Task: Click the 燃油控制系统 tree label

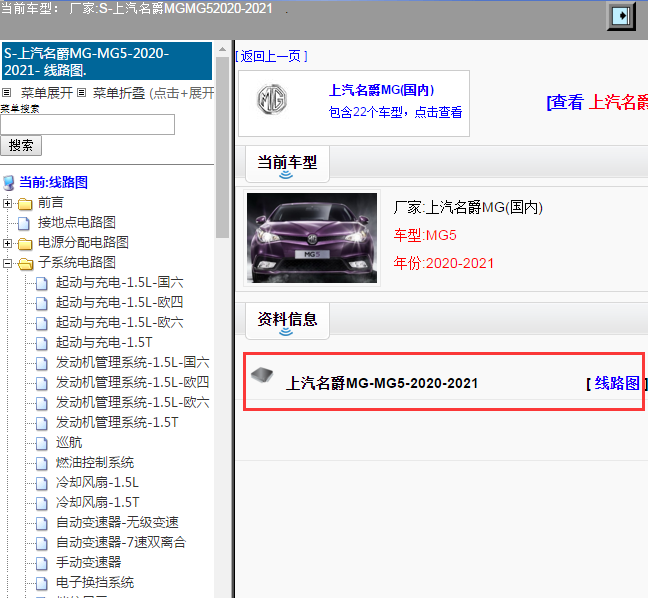Action: point(95,462)
